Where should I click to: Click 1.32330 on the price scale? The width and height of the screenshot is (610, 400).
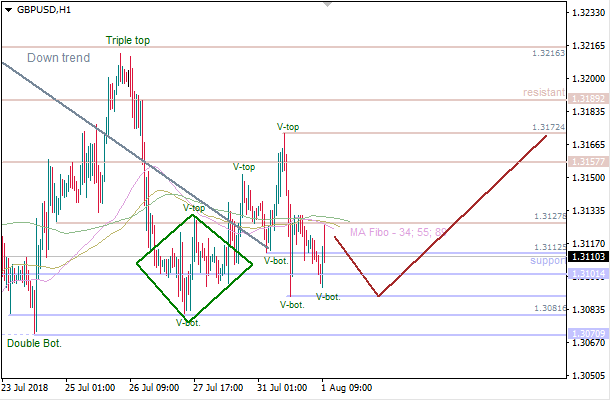(587, 13)
